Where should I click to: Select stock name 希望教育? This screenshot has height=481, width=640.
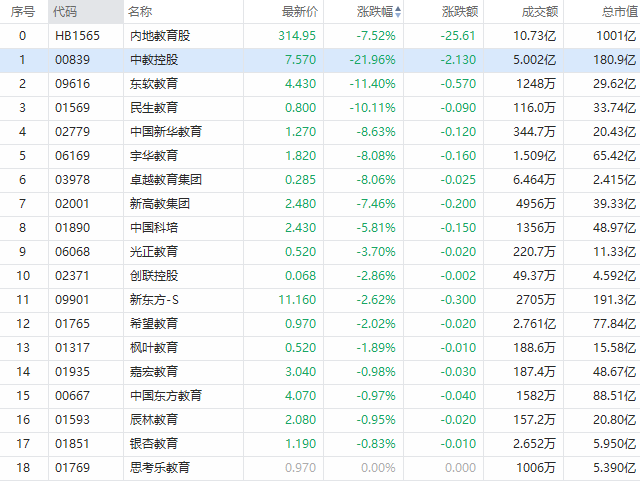(154, 324)
